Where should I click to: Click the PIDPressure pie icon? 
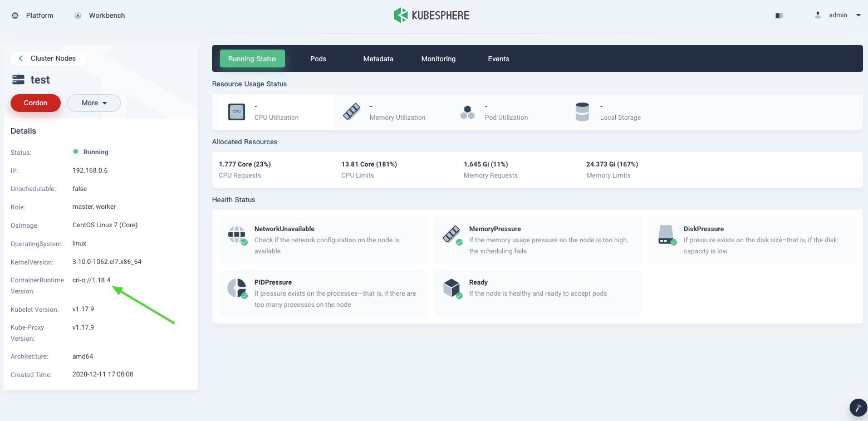(237, 288)
